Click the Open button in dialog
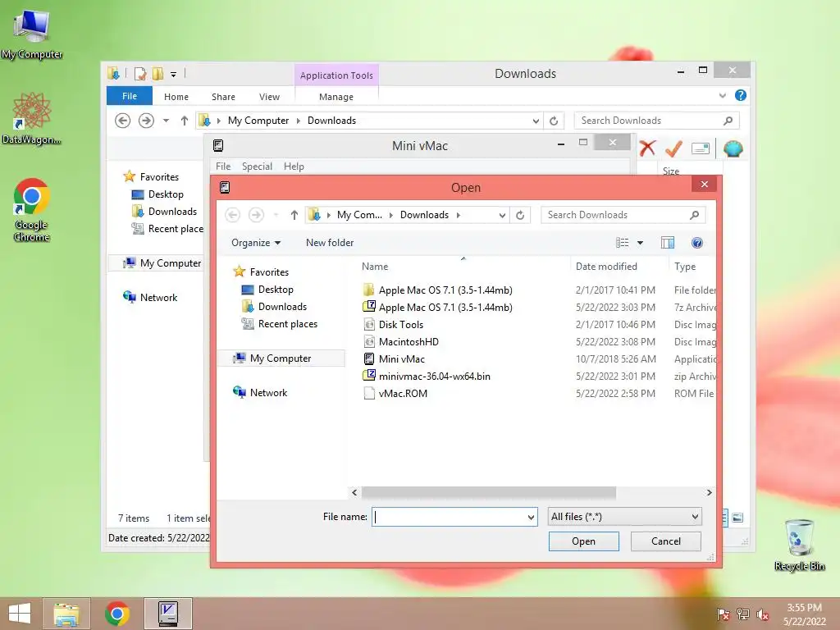The height and width of the screenshot is (630, 840). (583, 541)
